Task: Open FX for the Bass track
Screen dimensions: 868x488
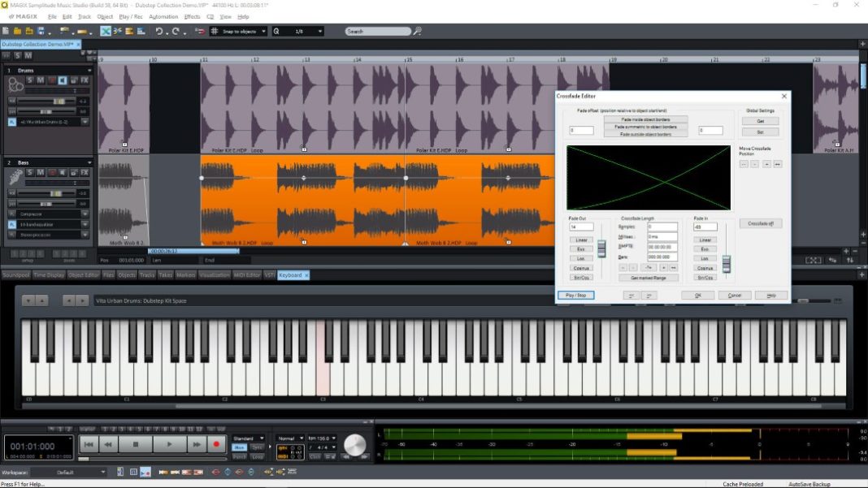Action: click(85, 173)
